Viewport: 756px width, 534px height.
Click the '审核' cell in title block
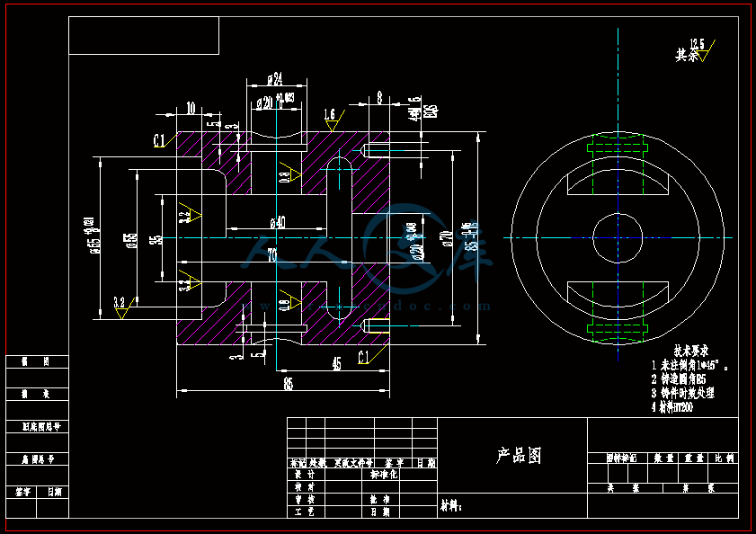[306, 500]
